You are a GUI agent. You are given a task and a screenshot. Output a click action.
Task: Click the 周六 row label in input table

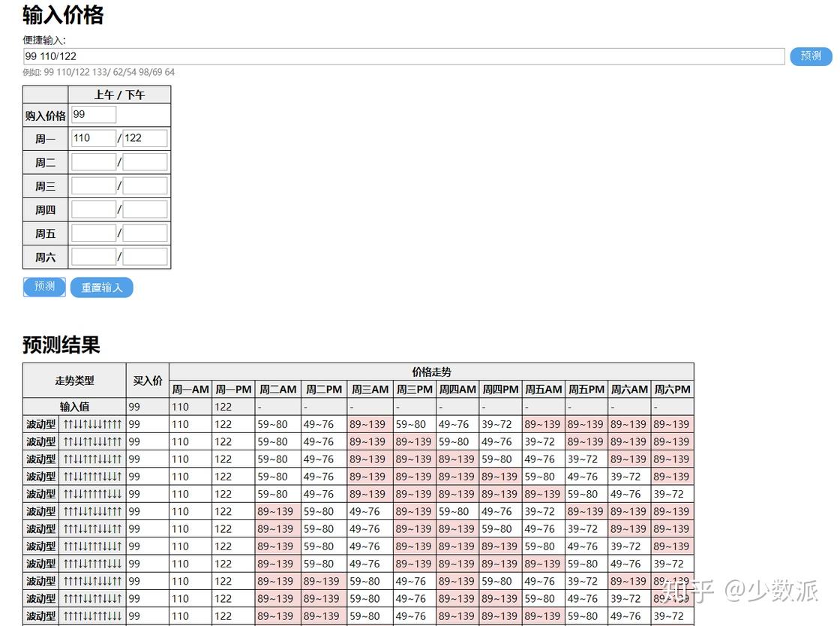click(x=46, y=257)
